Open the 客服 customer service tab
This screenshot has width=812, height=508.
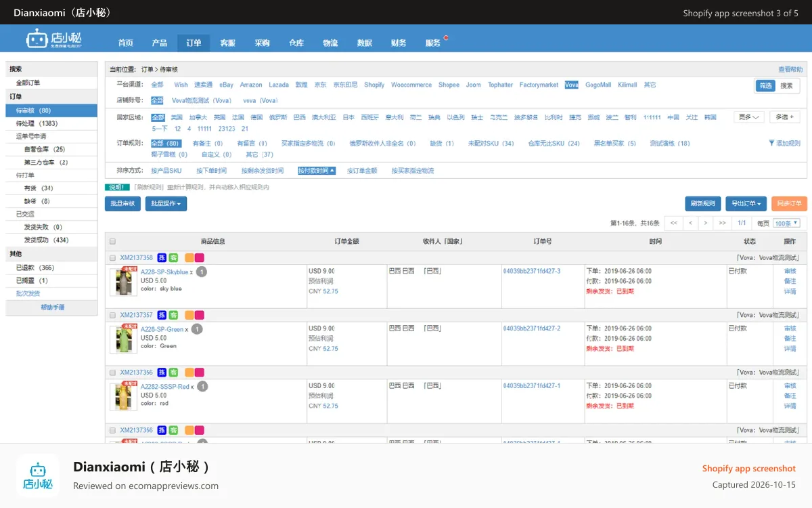tap(228, 43)
